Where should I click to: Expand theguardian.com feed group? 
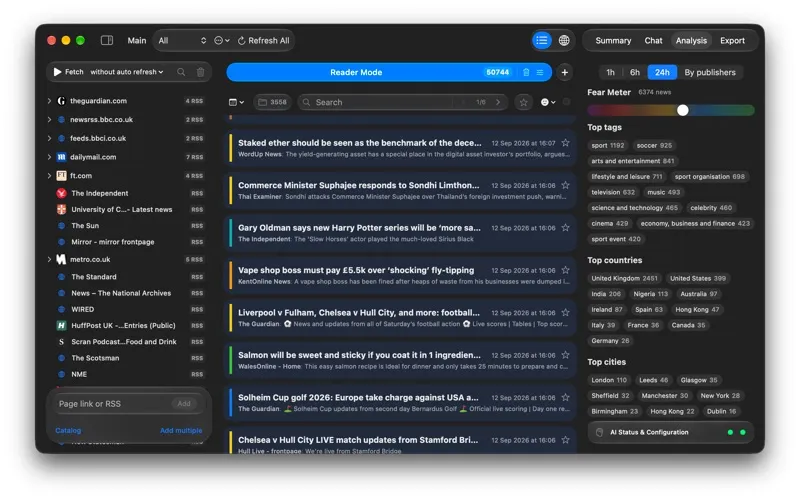click(x=49, y=101)
